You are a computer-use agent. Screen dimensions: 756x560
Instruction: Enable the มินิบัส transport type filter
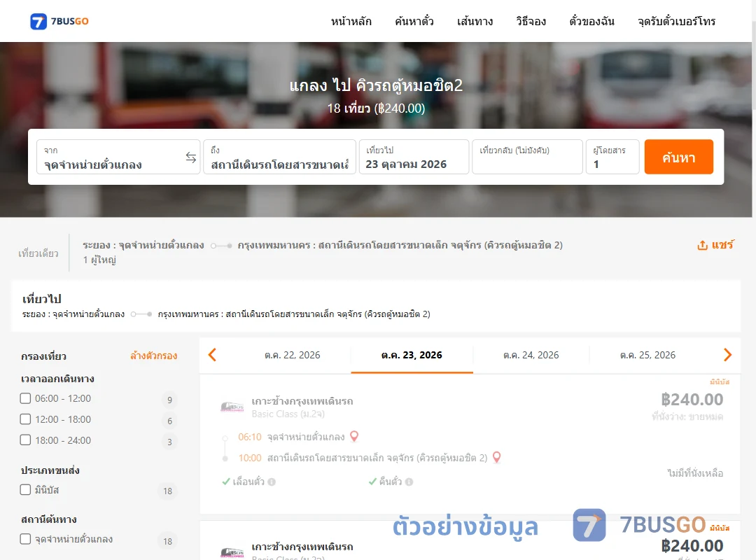[26, 489]
